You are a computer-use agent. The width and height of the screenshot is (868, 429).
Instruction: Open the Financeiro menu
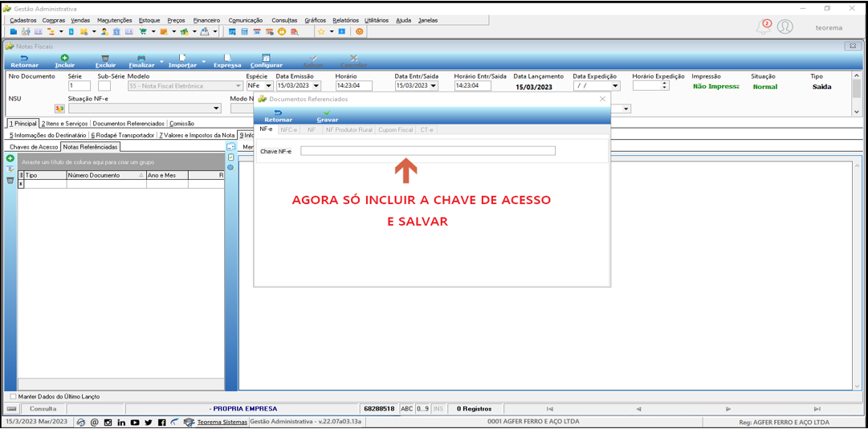(x=206, y=20)
